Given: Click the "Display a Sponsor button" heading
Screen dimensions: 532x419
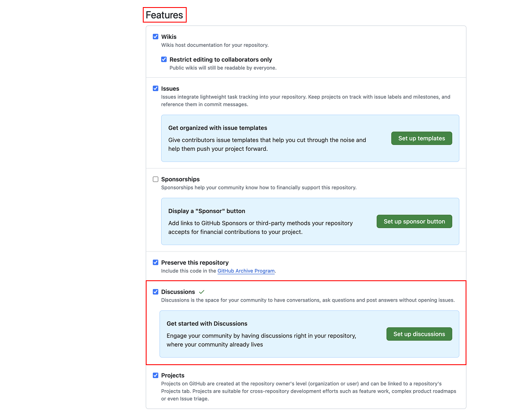Looking at the screenshot, I should 207,211.
